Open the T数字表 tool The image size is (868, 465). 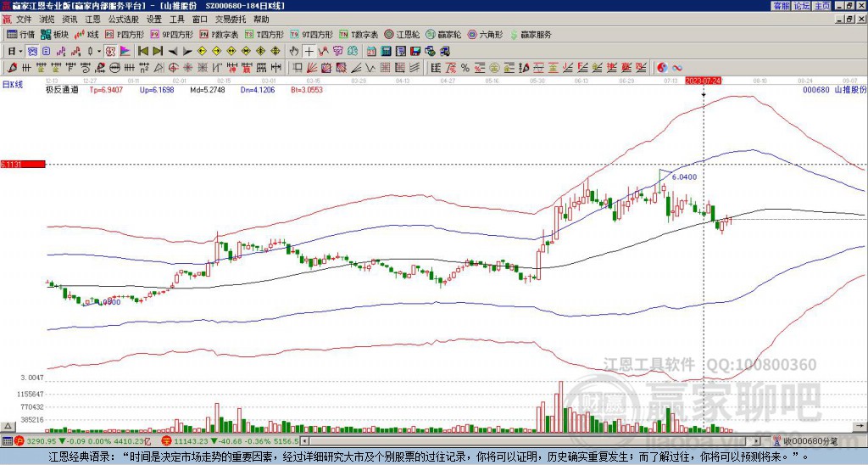[x=359, y=34]
